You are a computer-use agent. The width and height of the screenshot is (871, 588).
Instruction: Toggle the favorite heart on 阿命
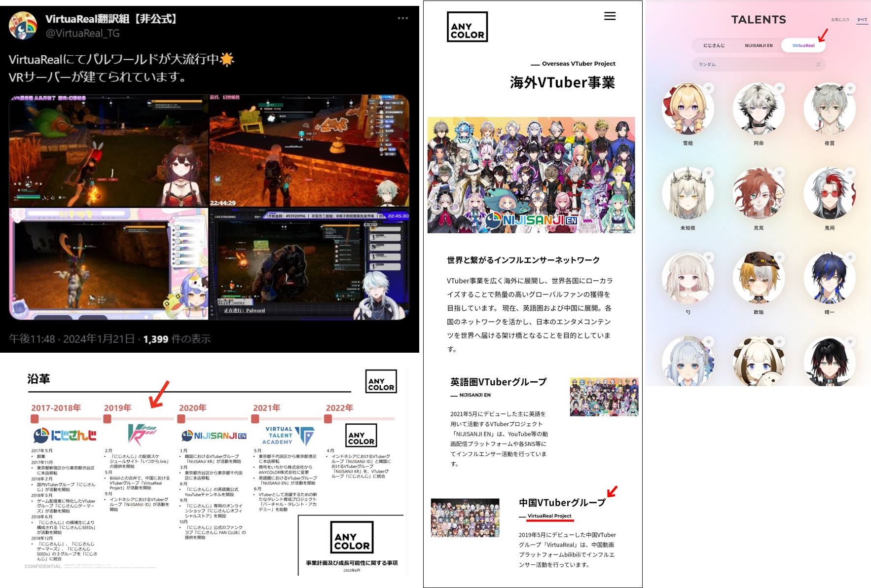pyautogui.click(x=779, y=89)
